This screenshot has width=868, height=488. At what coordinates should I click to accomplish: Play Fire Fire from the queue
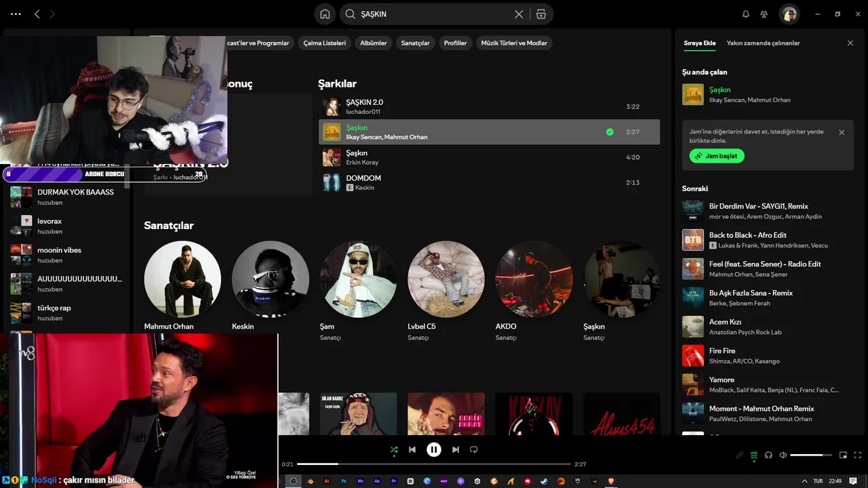(x=769, y=356)
